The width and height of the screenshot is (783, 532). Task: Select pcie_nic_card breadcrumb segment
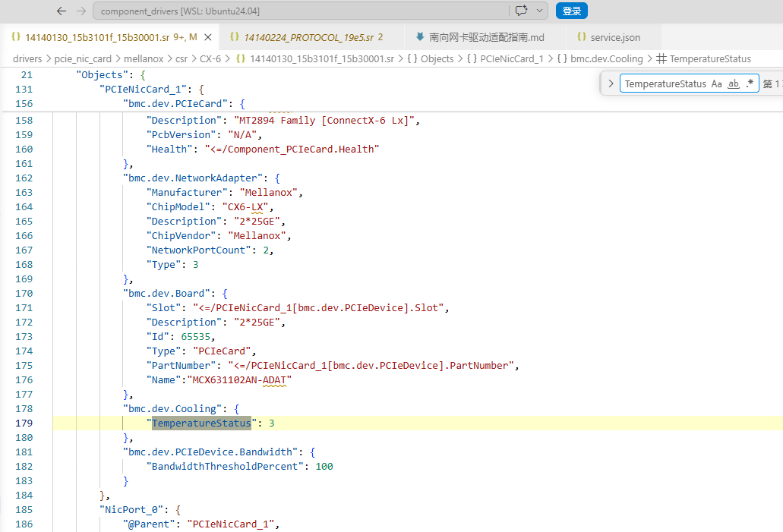(x=83, y=59)
